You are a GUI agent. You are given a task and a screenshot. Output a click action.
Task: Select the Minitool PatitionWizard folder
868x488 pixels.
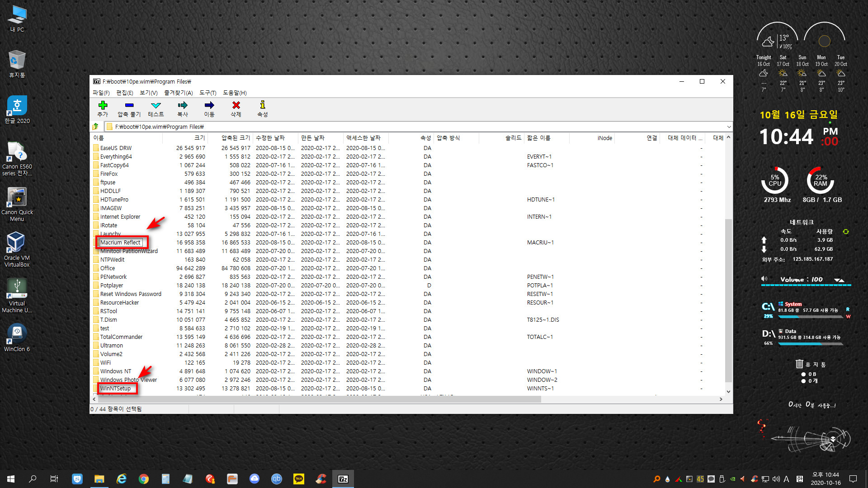(x=129, y=251)
